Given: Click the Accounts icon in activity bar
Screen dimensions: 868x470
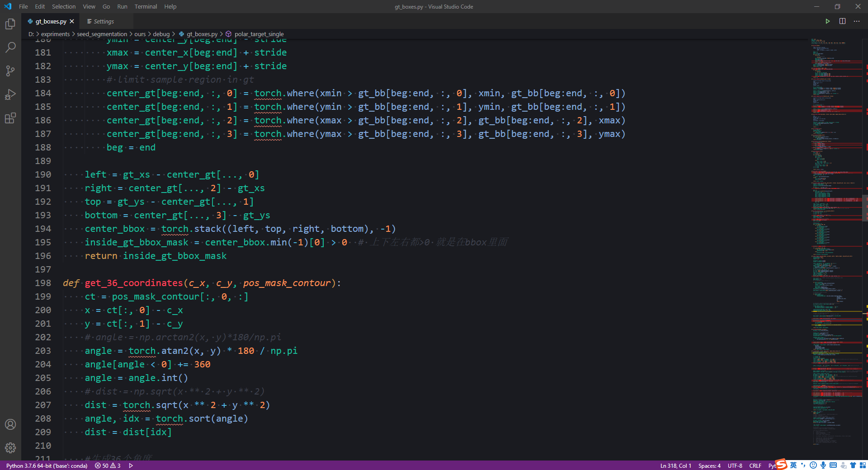Looking at the screenshot, I should (10, 424).
